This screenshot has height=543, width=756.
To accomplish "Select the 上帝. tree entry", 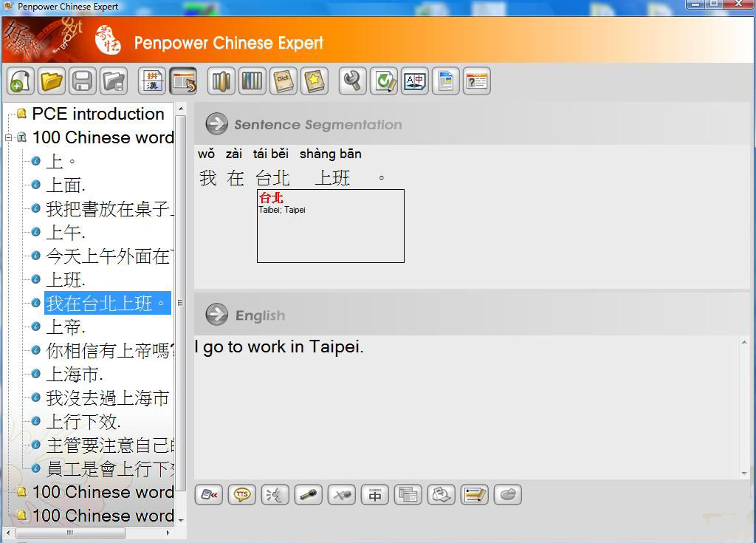I will (x=66, y=327).
